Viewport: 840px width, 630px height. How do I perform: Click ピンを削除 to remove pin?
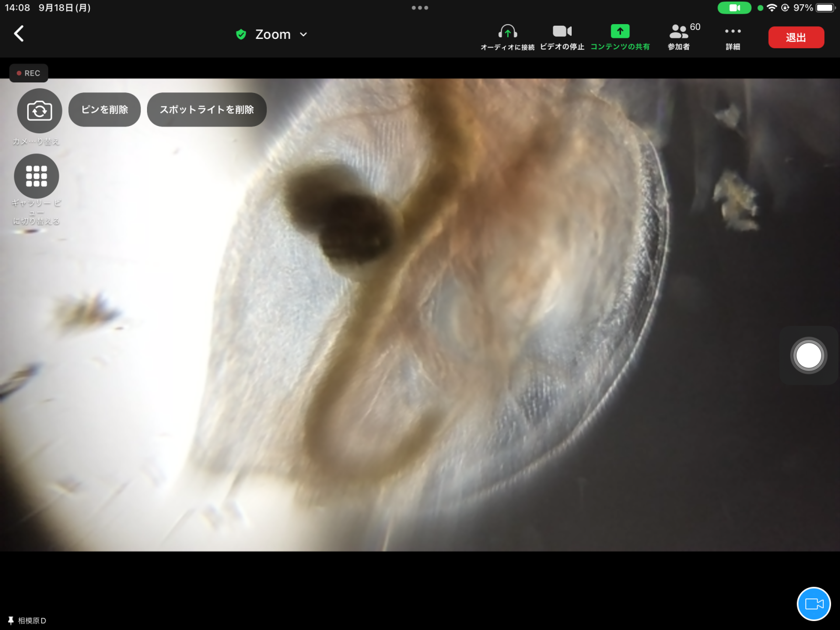104,110
